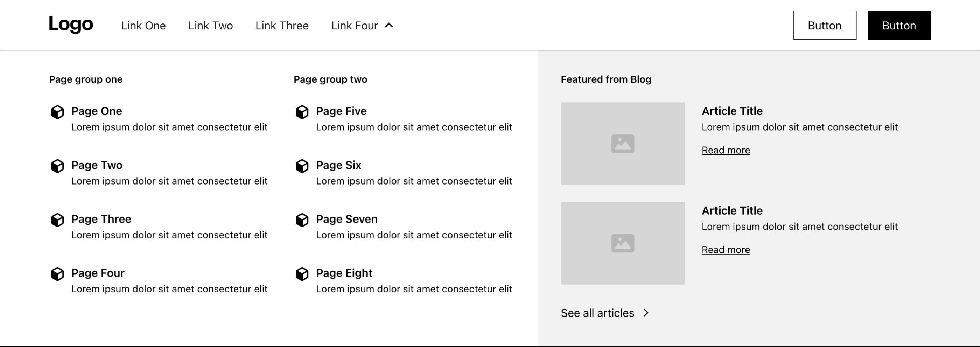Image resolution: width=980 pixels, height=347 pixels.
Task: Click the arrow next to See all articles
Action: tap(646, 313)
